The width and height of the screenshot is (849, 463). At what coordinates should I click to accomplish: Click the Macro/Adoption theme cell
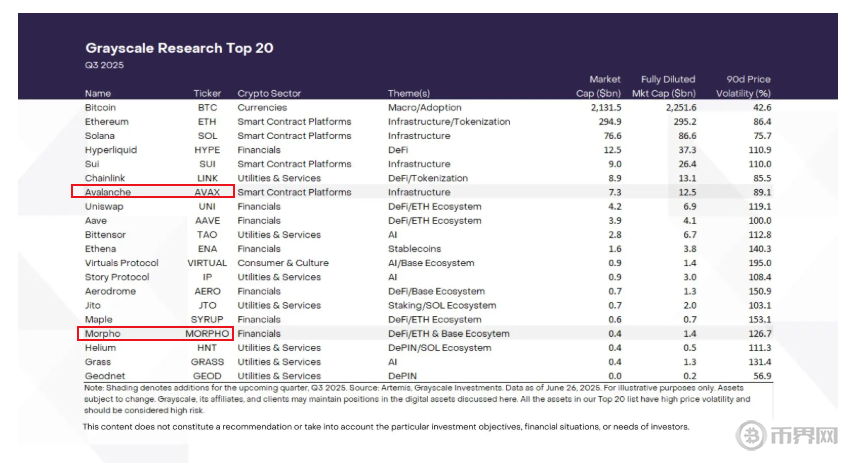coord(427,107)
